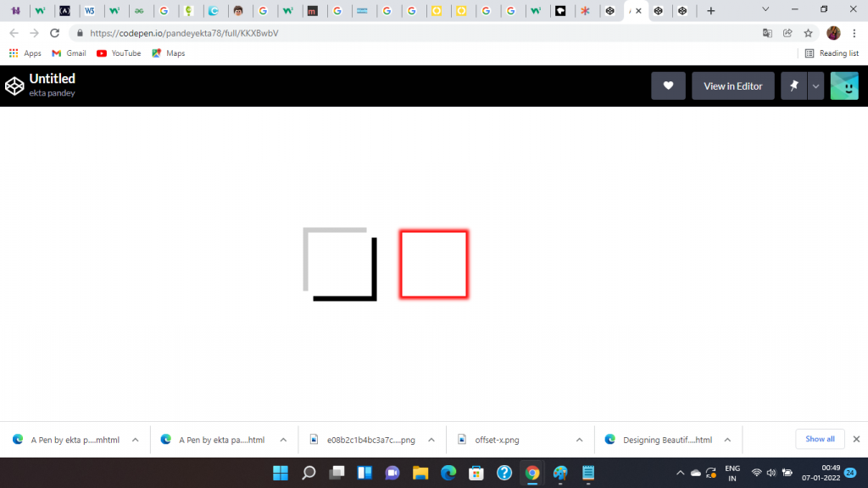Reload the page with the refresh icon
The height and width of the screenshot is (488, 868).
tap(55, 33)
